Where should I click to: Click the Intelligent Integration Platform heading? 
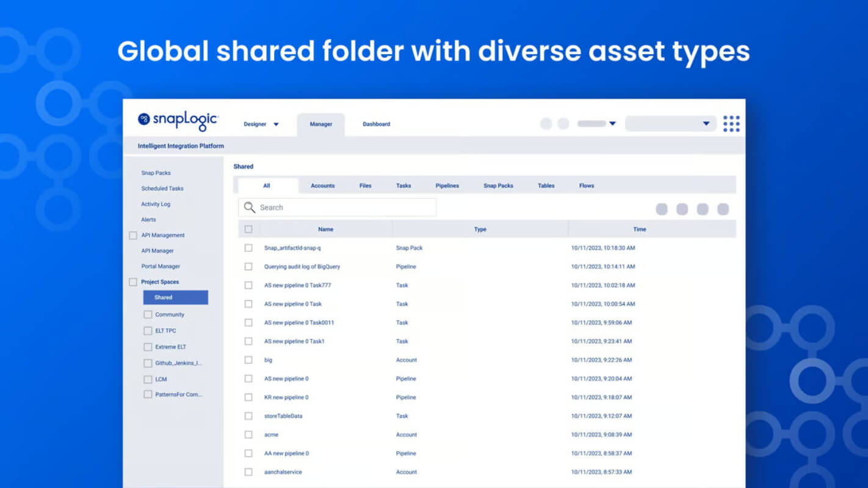click(181, 146)
